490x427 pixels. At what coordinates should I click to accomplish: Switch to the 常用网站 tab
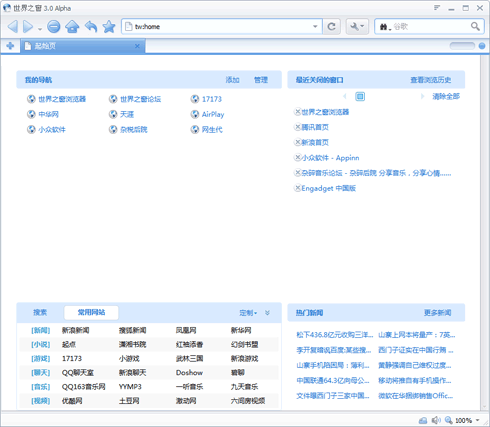pos(91,312)
